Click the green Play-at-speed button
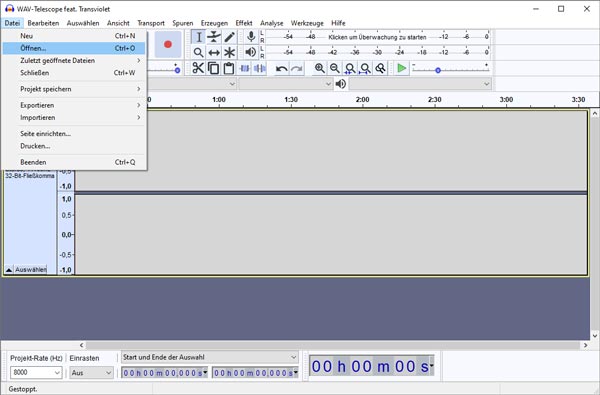600x395 pixels. point(401,69)
